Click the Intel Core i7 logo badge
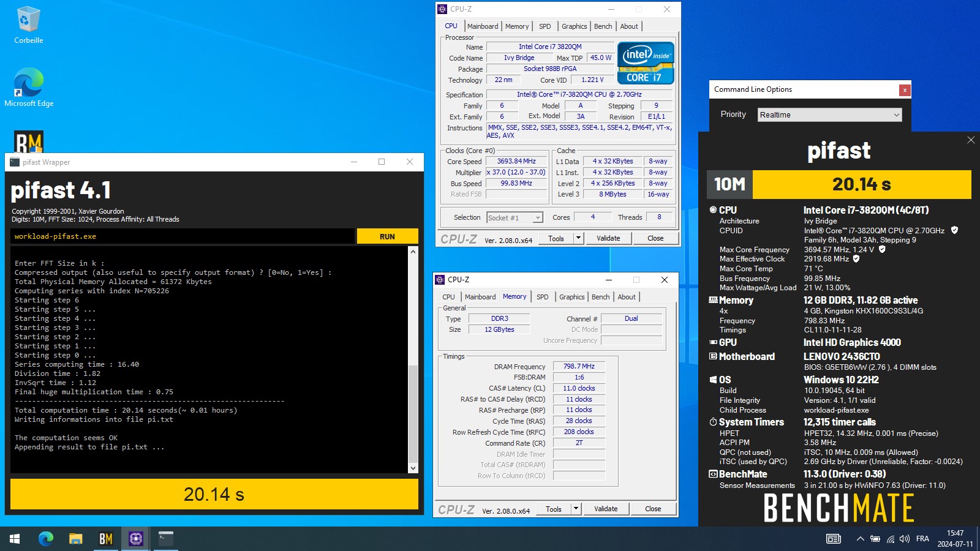980x551 pixels. 646,63
